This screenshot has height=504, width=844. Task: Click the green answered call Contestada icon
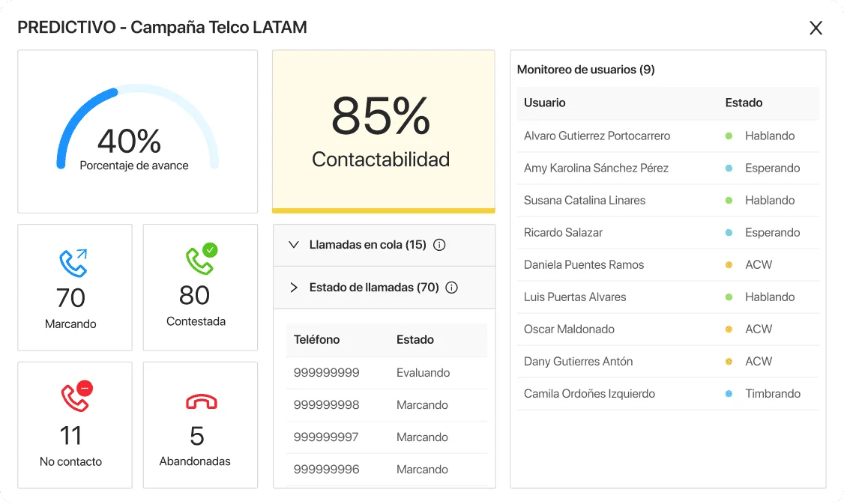point(202,259)
